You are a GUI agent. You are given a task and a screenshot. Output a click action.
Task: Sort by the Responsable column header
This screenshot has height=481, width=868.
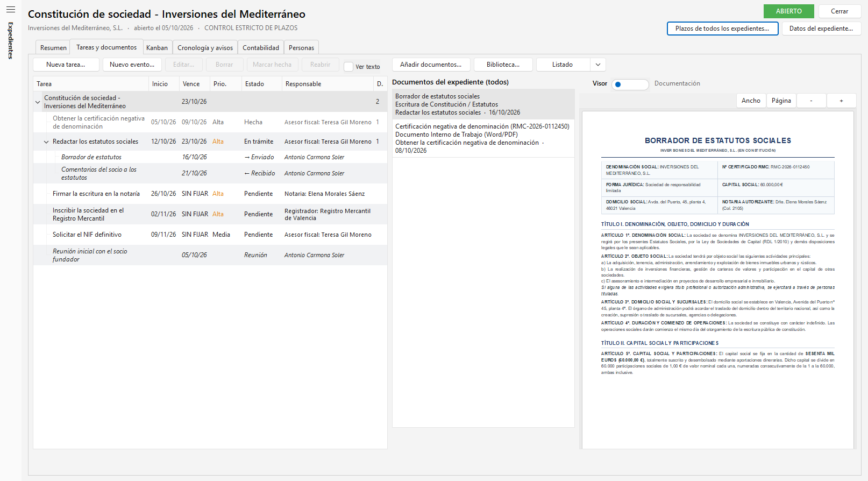click(328, 84)
